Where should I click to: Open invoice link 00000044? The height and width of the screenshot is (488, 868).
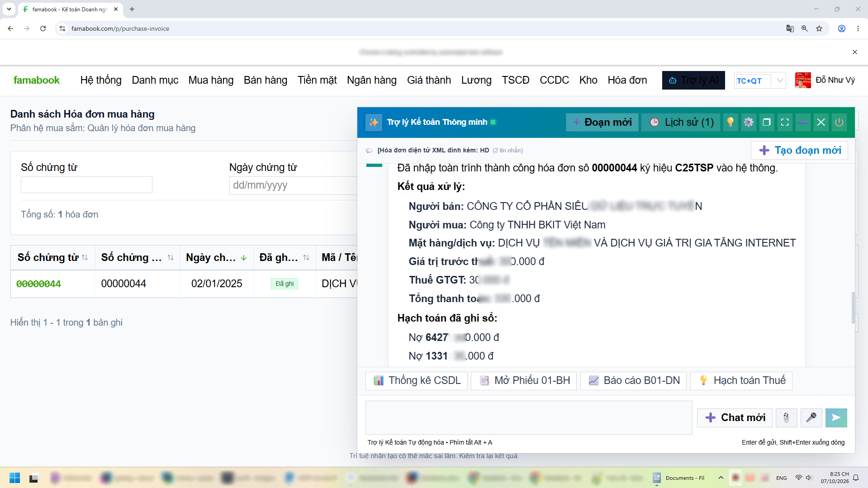[x=38, y=284]
